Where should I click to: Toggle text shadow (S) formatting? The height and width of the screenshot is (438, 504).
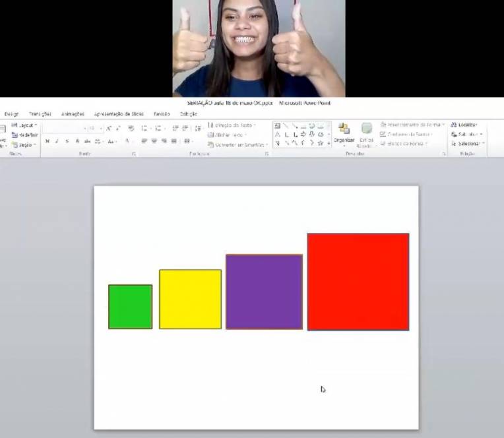(67, 141)
